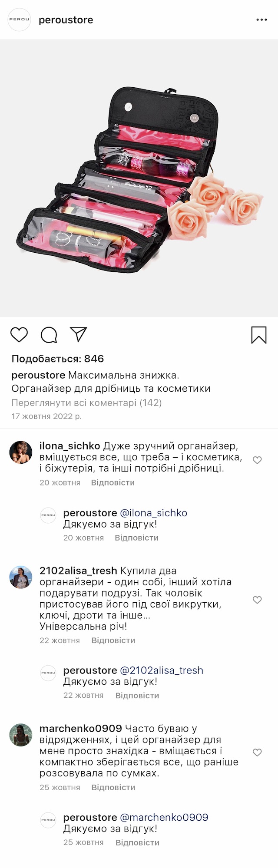
Task: Share post via paper plane icon
Action: (79, 334)
